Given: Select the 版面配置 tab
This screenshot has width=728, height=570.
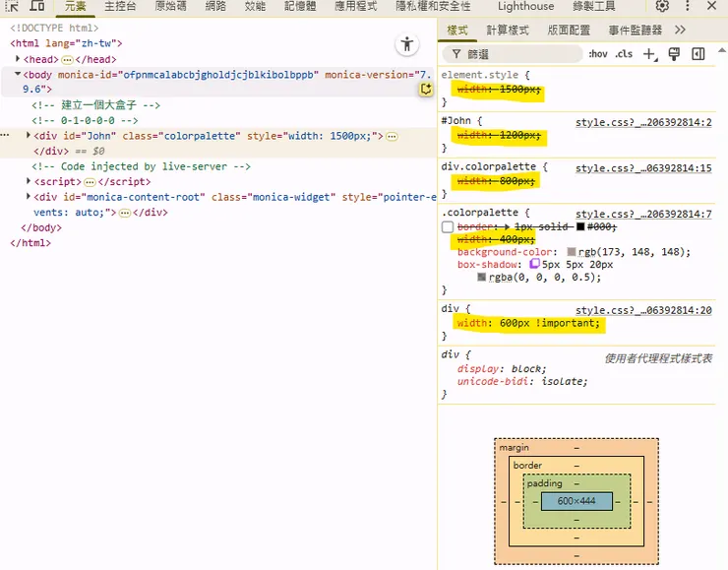Looking at the screenshot, I should pyautogui.click(x=569, y=31).
